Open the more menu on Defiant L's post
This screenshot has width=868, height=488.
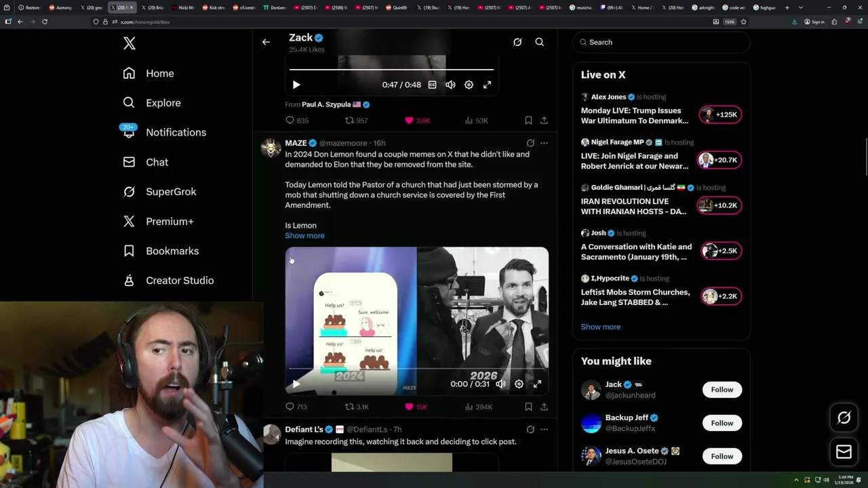click(544, 429)
